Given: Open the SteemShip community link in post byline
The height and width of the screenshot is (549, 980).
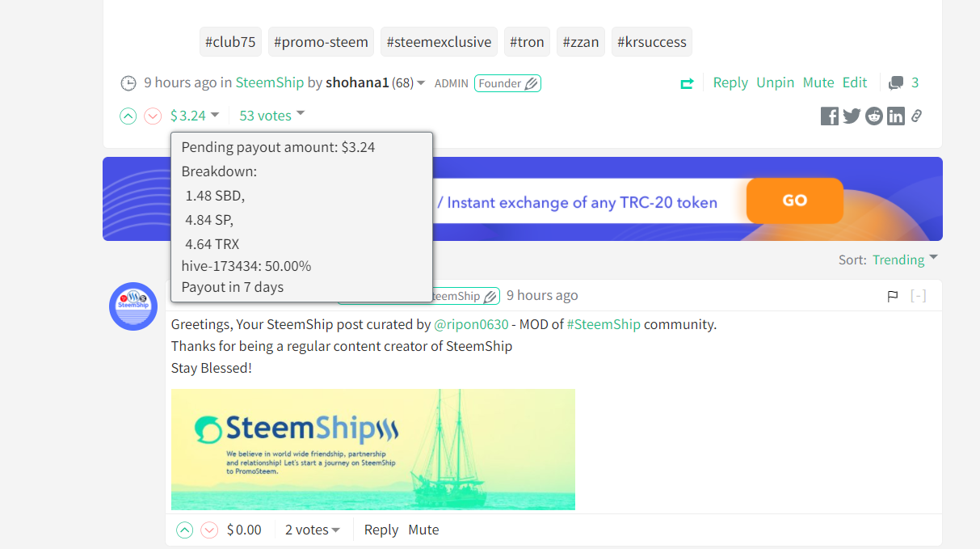Looking at the screenshot, I should 270,82.
